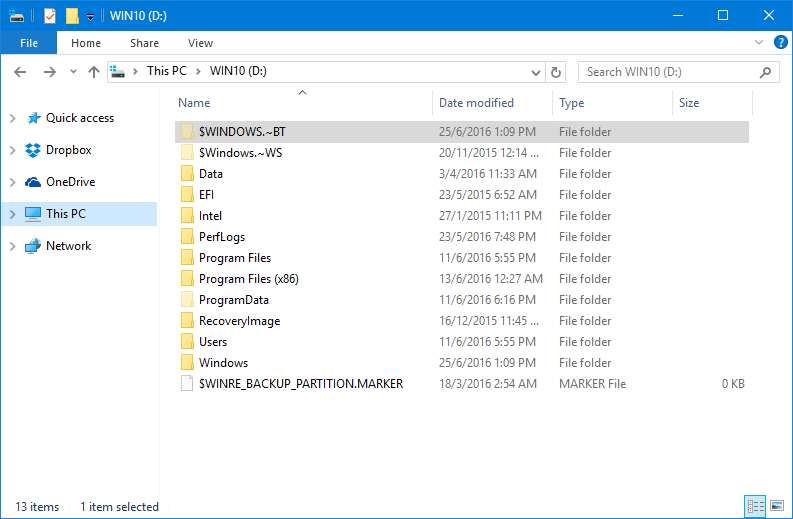Expand This PC tree node
793x519 pixels.
click(x=13, y=214)
